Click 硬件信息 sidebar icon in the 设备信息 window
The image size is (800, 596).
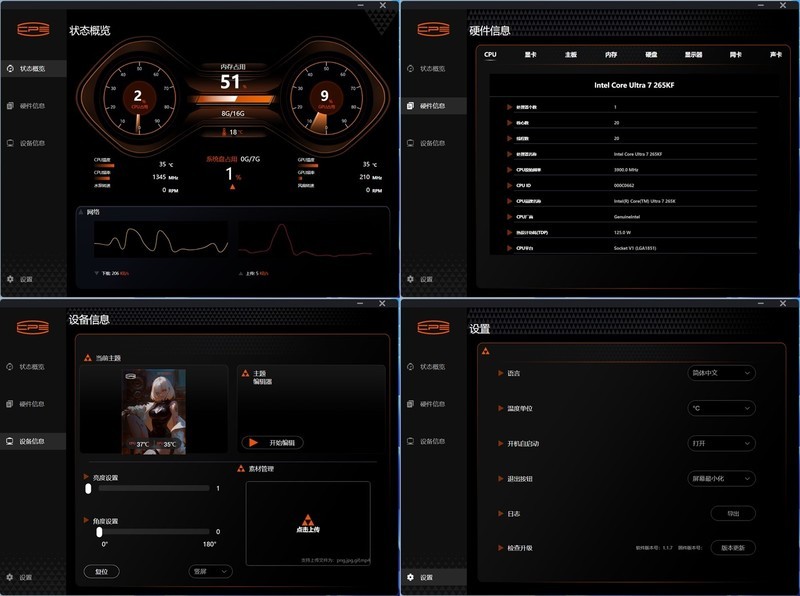[10, 404]
